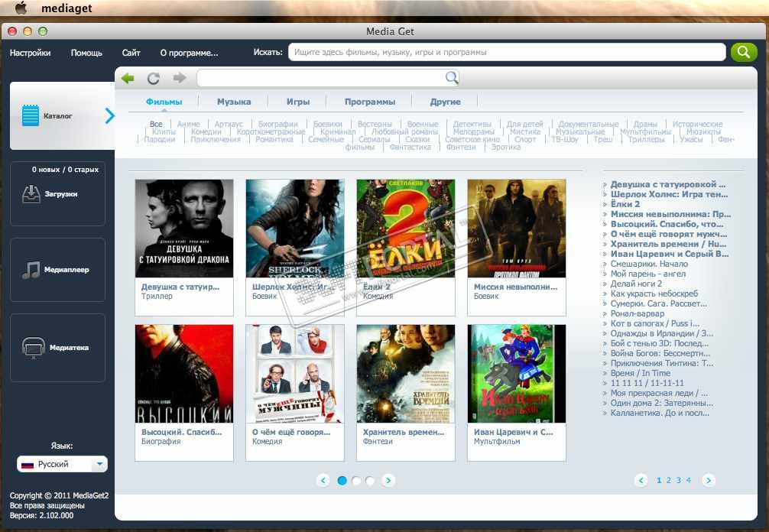The width and height of the screenshot is (769, 532).
Task: Open the Настройки menu
Action: (x=30, y=53)
